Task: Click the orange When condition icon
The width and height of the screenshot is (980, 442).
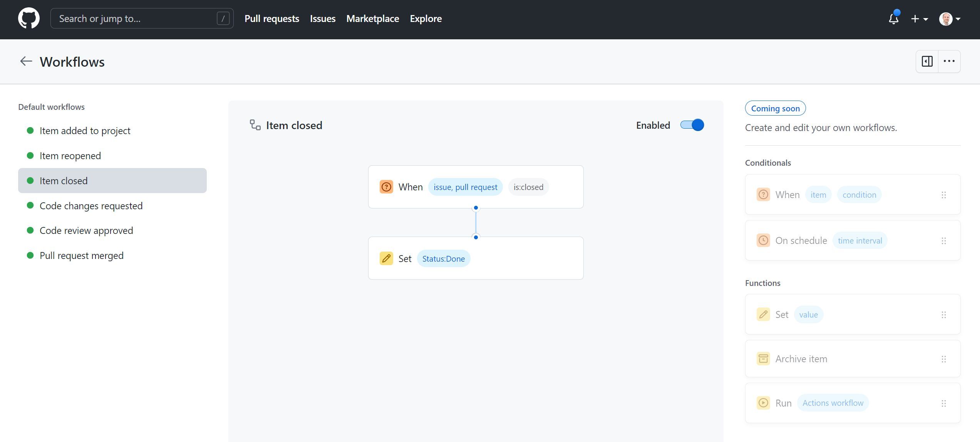Action: [x=386, y=187]
